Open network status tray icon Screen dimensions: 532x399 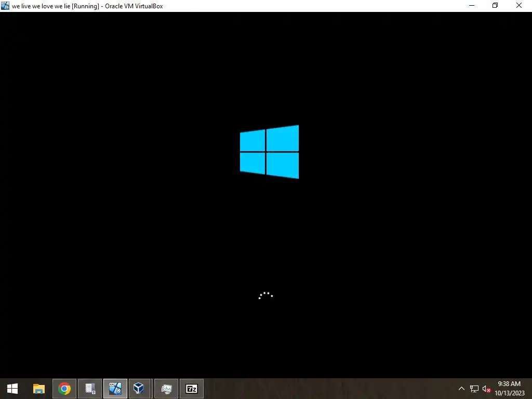(474, 389)
